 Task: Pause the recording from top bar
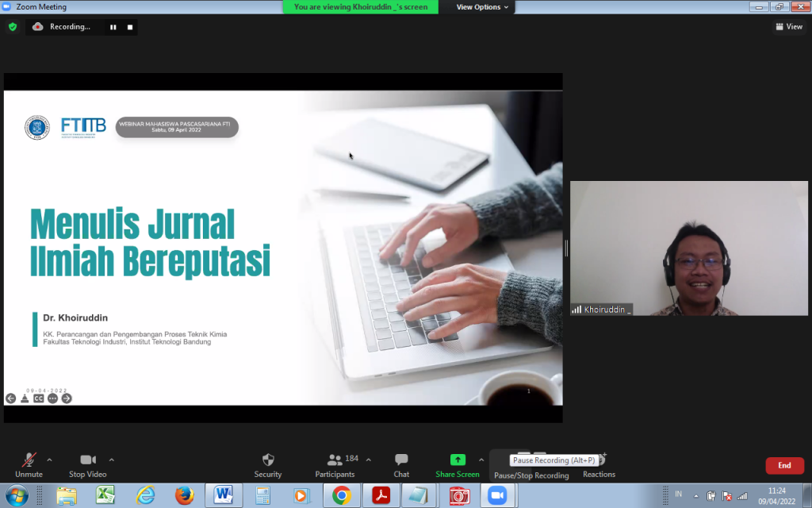113,27
